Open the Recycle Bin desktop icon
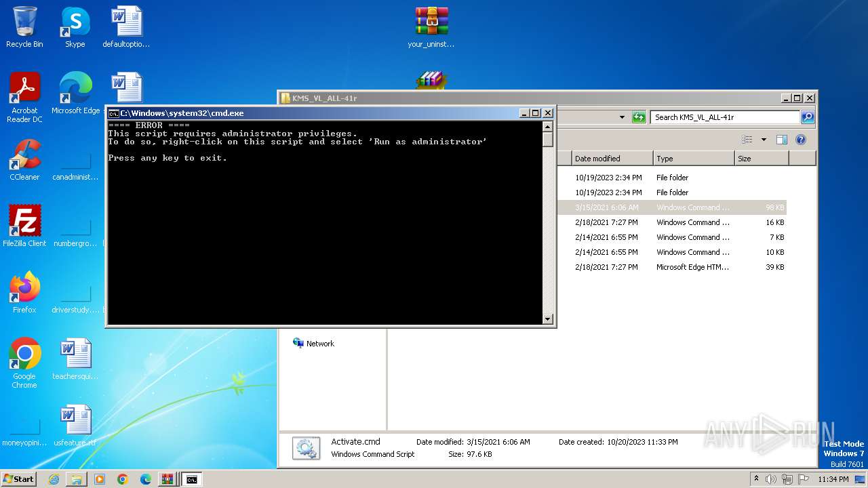Viewport: 868px width, 488px height. point(24,27)
